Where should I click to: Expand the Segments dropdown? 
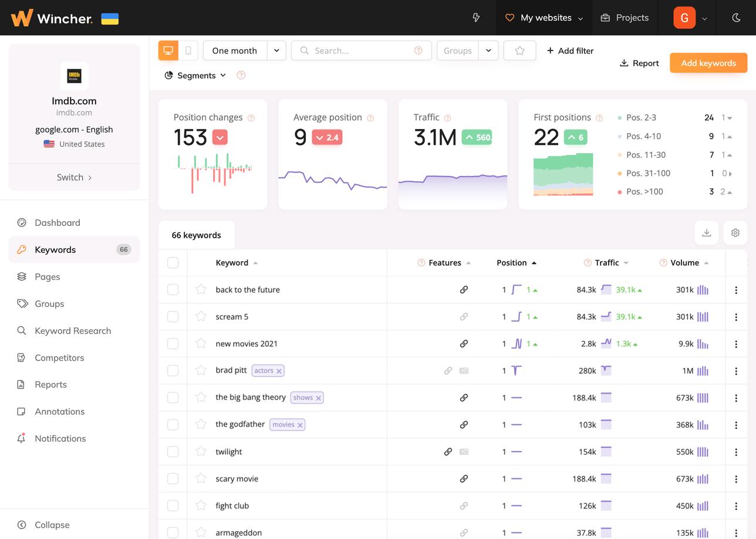tap(195, 75)
